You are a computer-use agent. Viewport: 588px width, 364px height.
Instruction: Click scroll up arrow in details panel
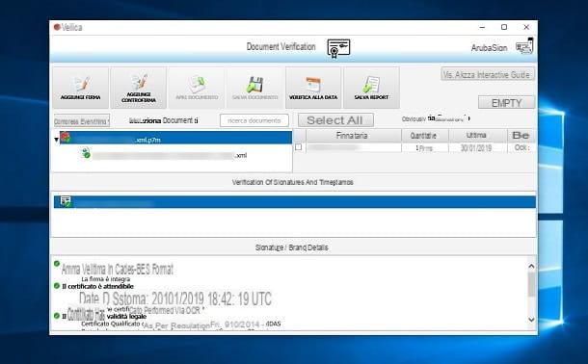[x=531, y=266]
